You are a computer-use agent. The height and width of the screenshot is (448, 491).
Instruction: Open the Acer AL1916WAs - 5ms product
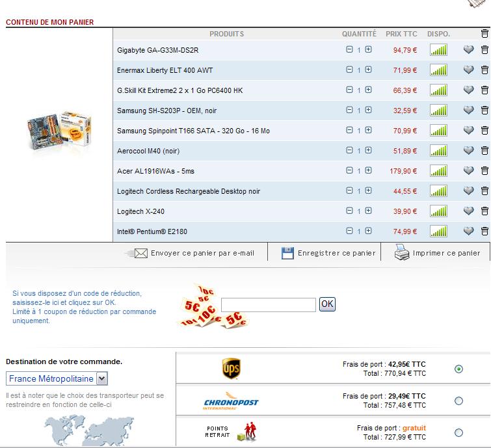[155, 171]
